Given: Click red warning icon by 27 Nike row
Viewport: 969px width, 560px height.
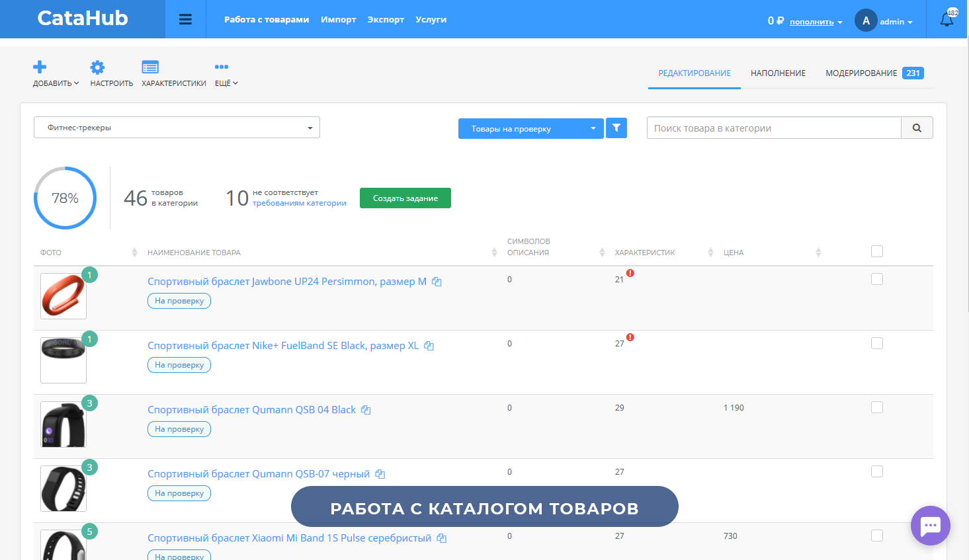Looking at the screenshot, I should (x=630, y=337).
